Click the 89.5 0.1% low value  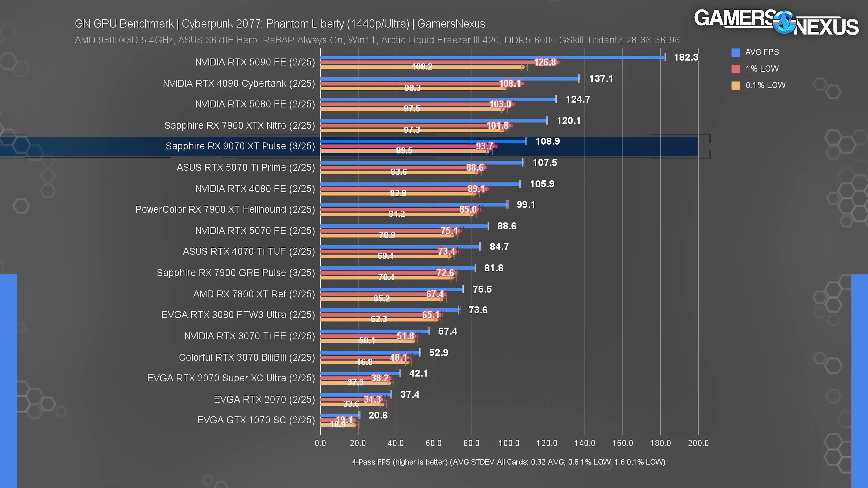(x=404, y=150)
